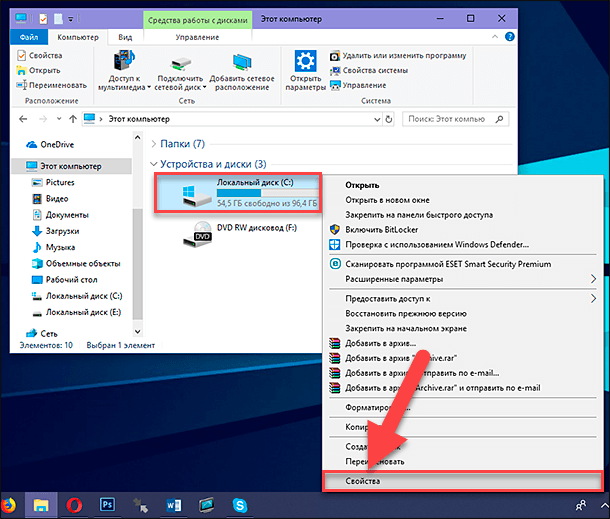Select the DVD RW drive (F:)

point(241,234)
